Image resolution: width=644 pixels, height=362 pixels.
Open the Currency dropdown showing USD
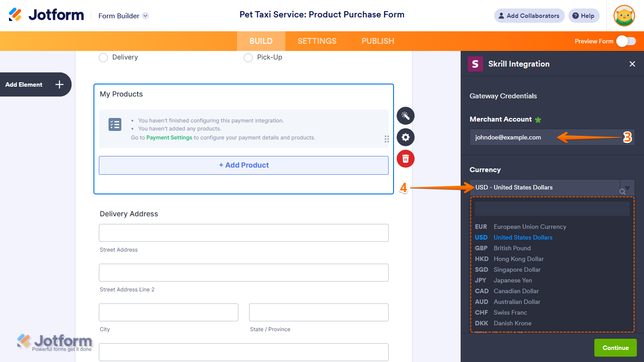546,187
